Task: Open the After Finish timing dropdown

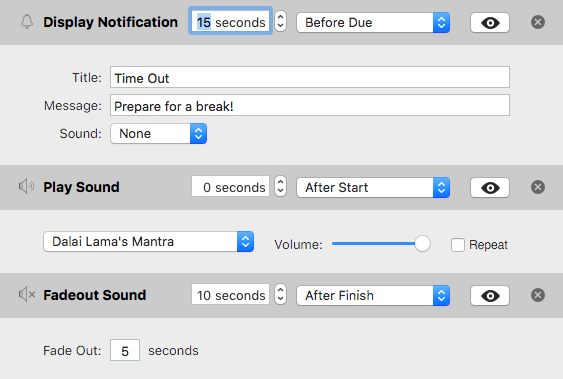Action: coord(373,295)
